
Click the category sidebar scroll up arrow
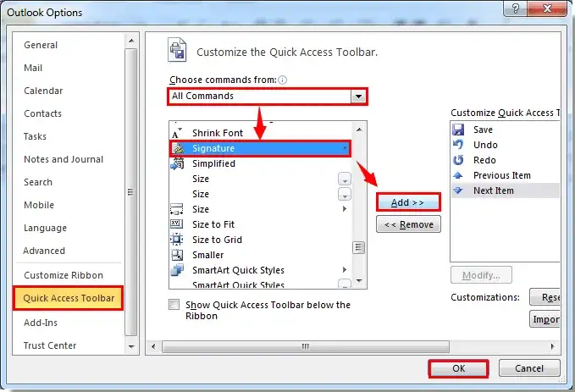click(131, 41)
